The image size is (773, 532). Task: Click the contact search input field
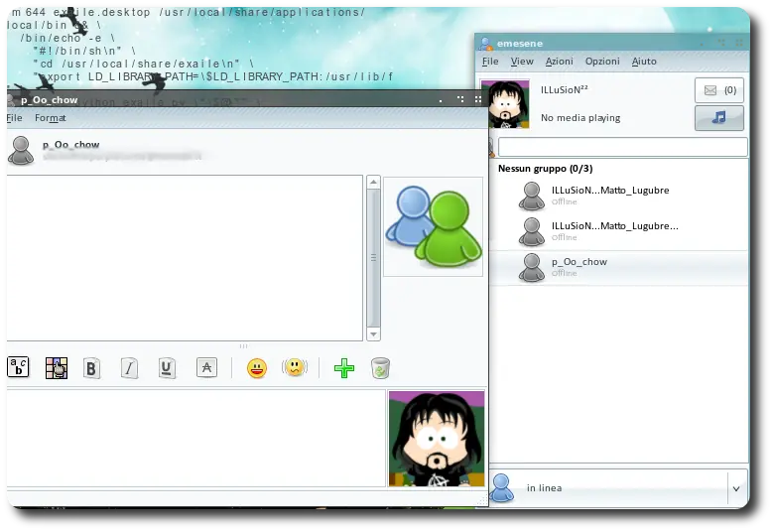click(x=622, y=147)
